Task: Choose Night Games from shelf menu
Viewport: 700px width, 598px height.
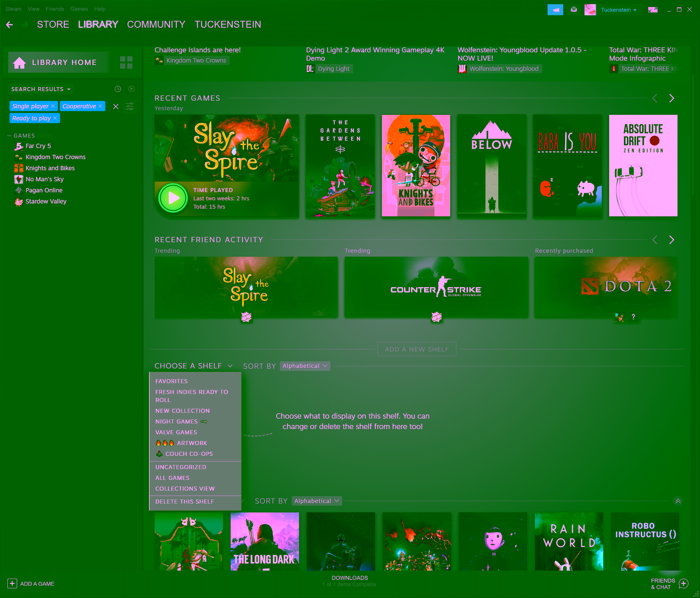Action: 181,422
